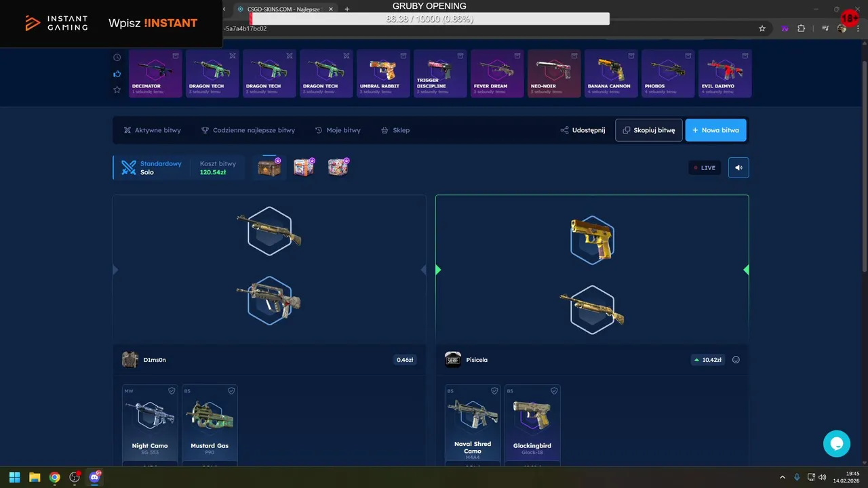The image size is (868, 488).
Task: Select the second battle case icon
Action: coord(304,167)
